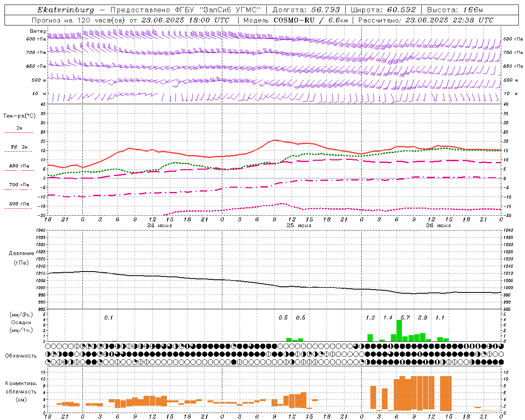Click the 'Td 2м' dew point legend entry

coord(19,147)
